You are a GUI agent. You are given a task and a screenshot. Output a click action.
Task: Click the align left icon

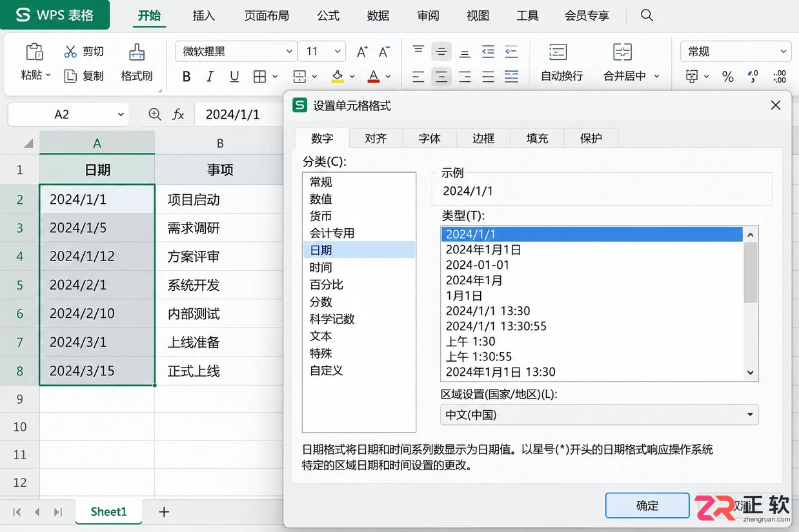[x=419, y=77]
